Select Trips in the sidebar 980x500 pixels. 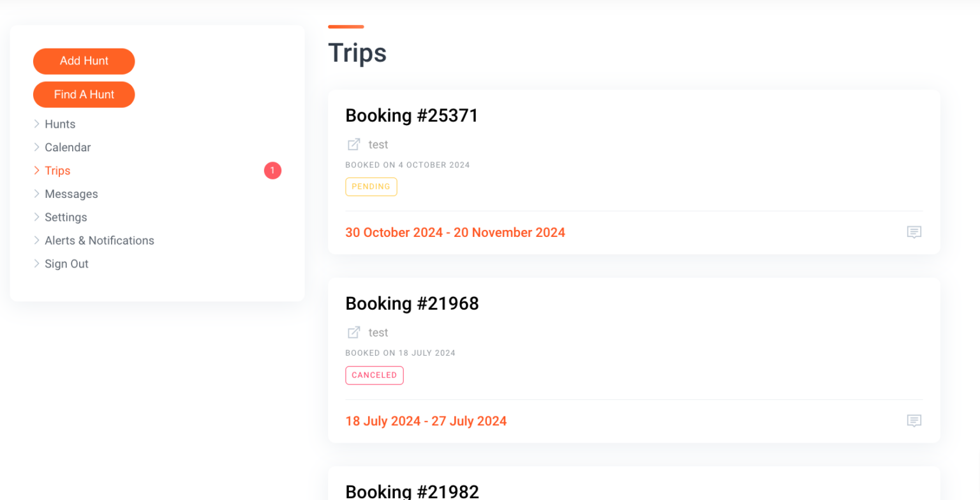point(57,170)
